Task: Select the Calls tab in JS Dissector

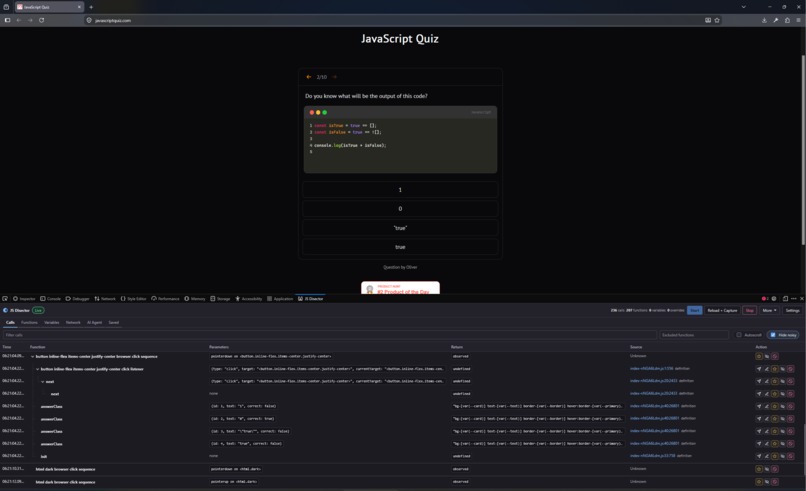Action: coord(10,322)
